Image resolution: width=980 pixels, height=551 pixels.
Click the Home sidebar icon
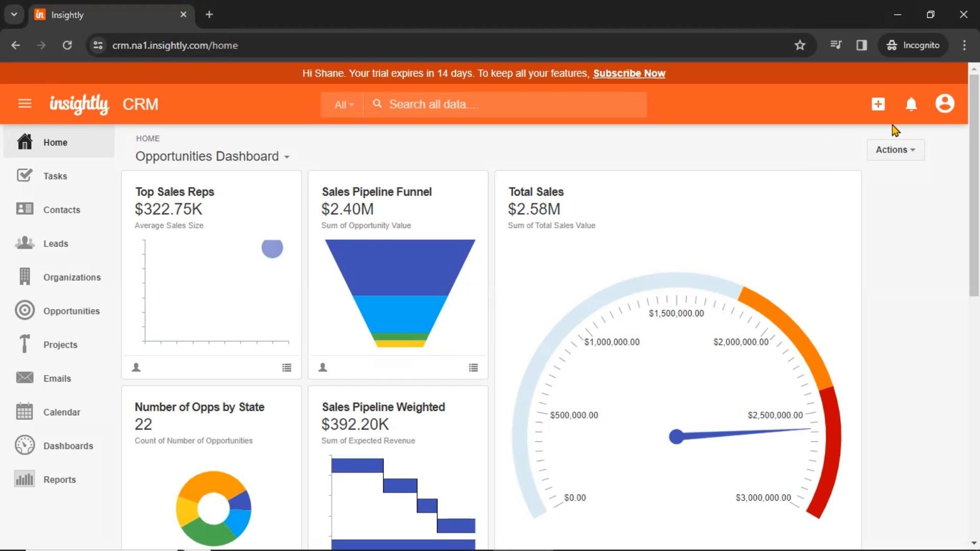pyautogui.click(x=23, y=142)
